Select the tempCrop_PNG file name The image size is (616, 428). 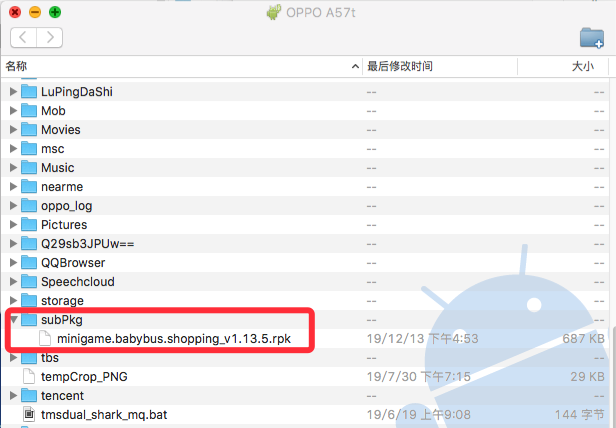[84, 377]
